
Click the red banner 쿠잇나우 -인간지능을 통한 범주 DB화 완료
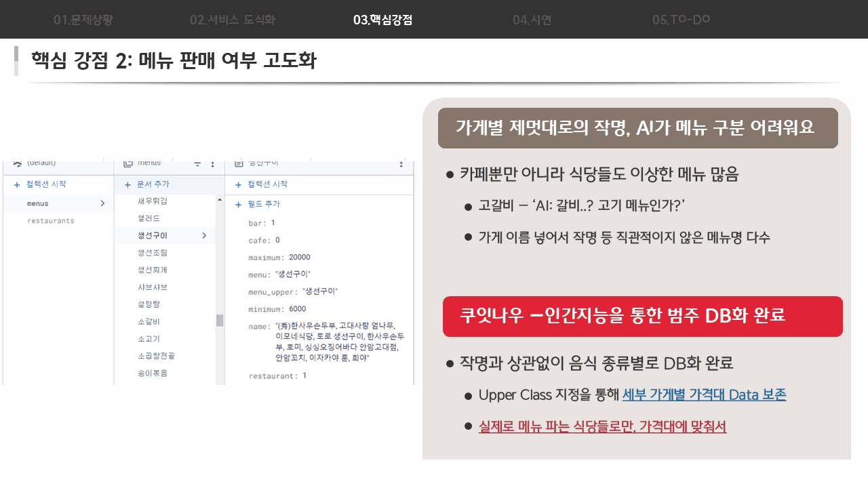pos(643,317)
